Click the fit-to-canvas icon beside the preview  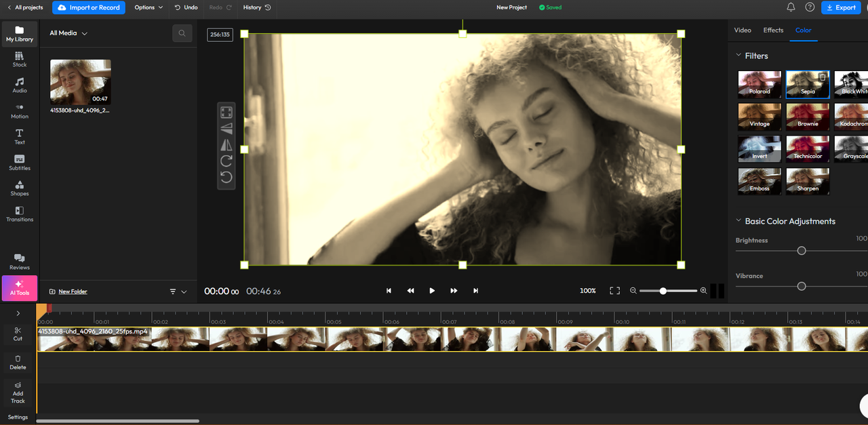click(x=226, y=113)
